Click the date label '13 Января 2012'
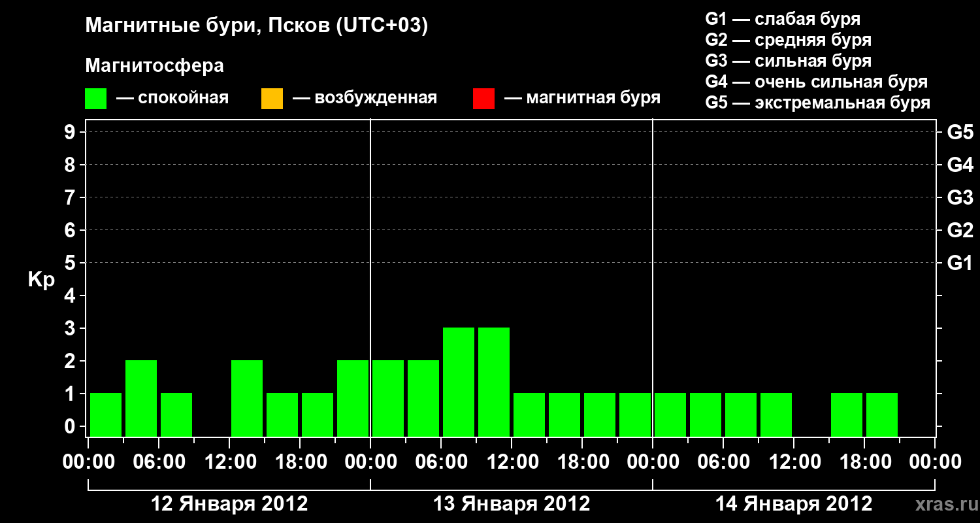 click(512, 504)
